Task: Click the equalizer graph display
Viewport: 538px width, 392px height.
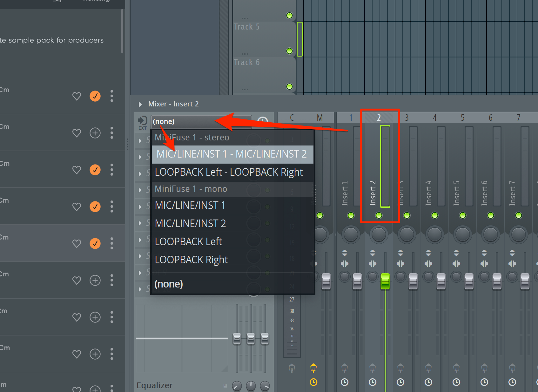Action: click(x=182, y=338)
